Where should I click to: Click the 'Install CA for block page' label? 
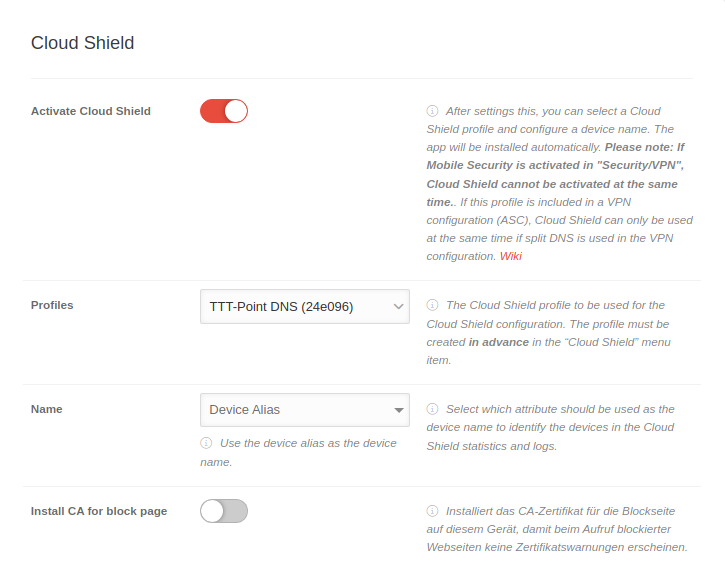99,511
